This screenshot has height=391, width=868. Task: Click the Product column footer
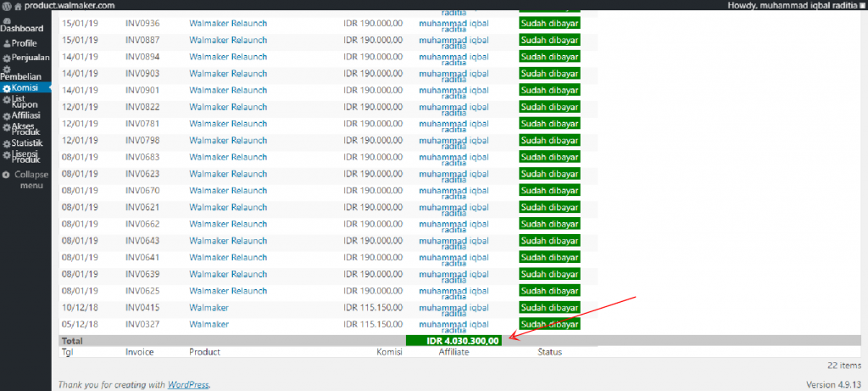[x=205, y=352]
